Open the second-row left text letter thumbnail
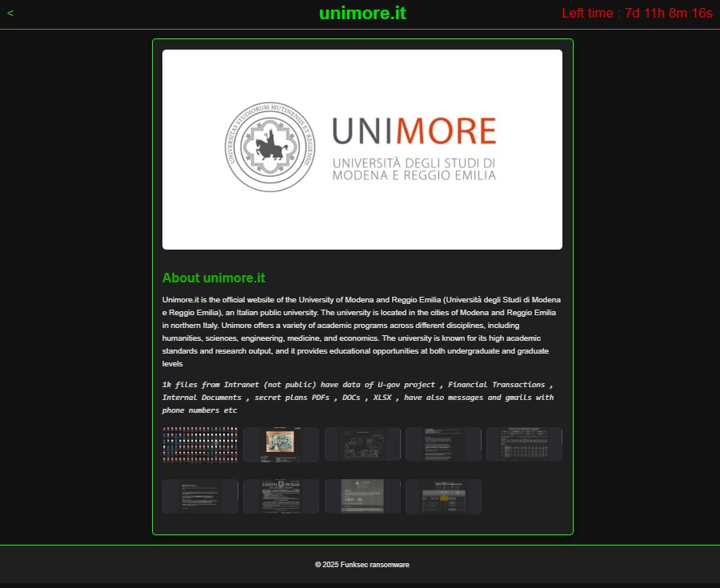 [200, 496]
